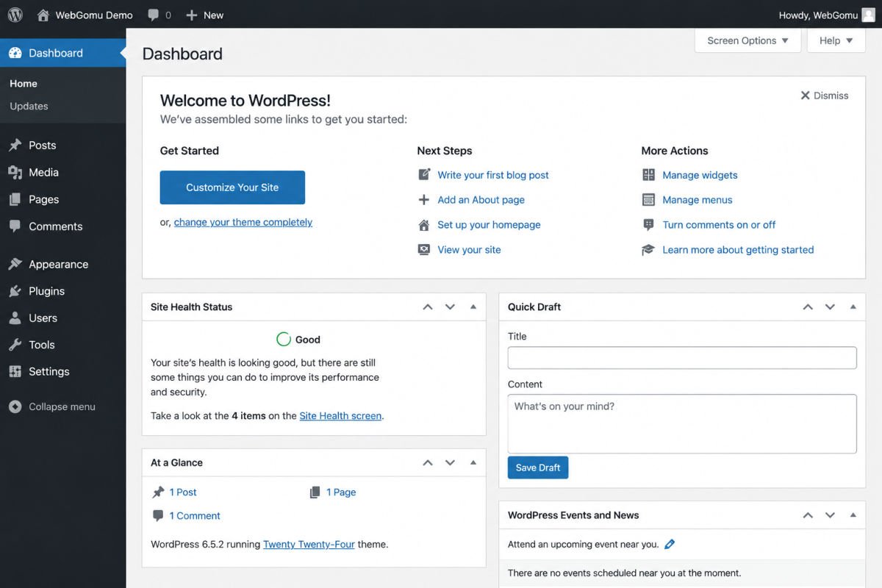Click the Customize Your Site button

tap(232, 187)
